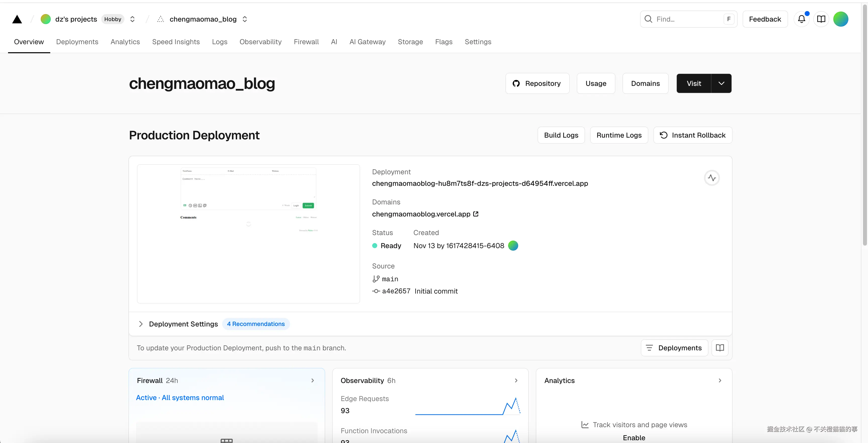Click the dz's projects team avatar
The width and height of the screenshot is (868, 443).
pos(45,19)
